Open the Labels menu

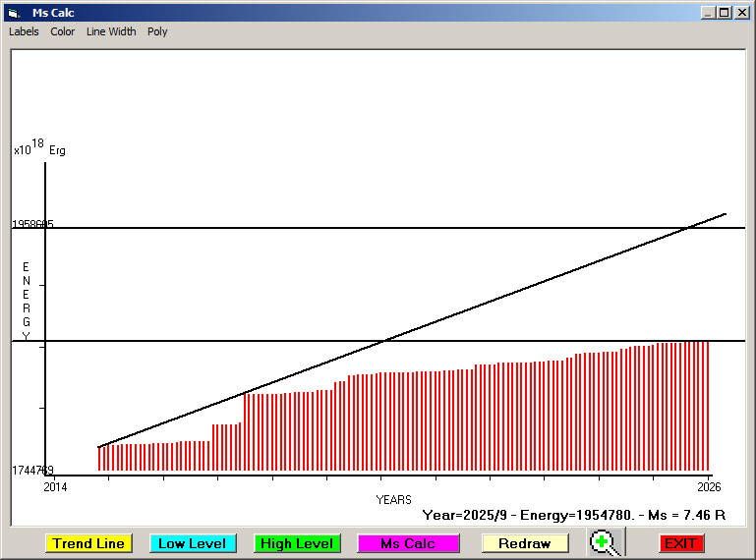[x=24, y=31]
